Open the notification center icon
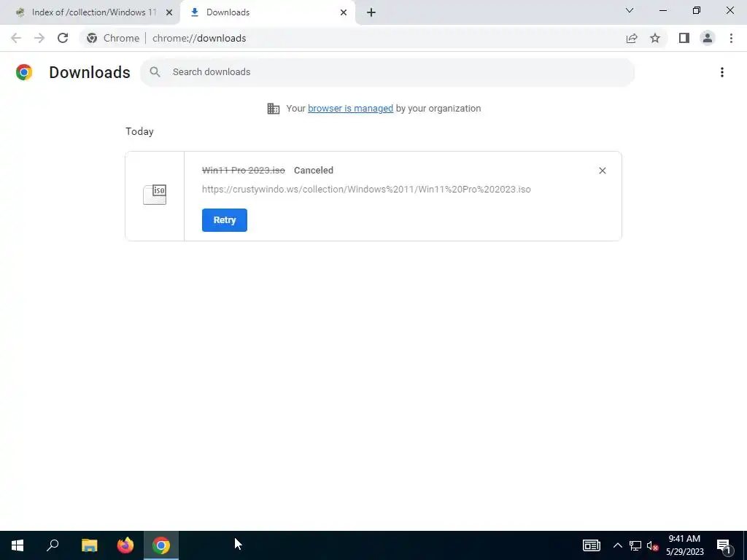 click(724, 545)
